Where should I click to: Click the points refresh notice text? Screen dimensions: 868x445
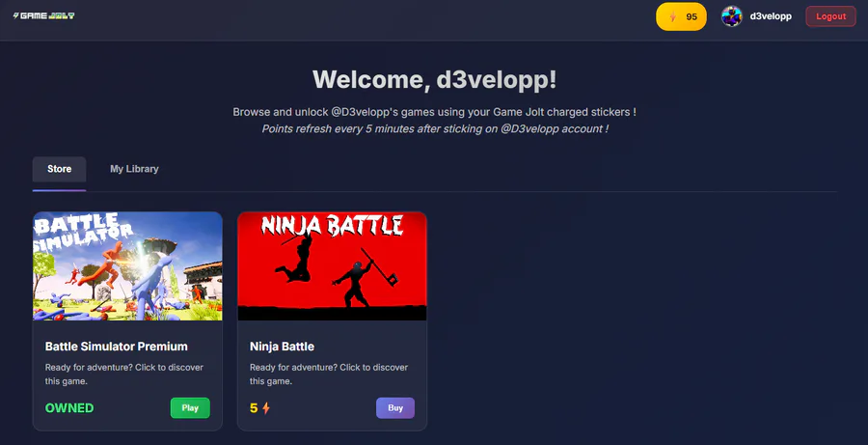(x=435, y=129)
